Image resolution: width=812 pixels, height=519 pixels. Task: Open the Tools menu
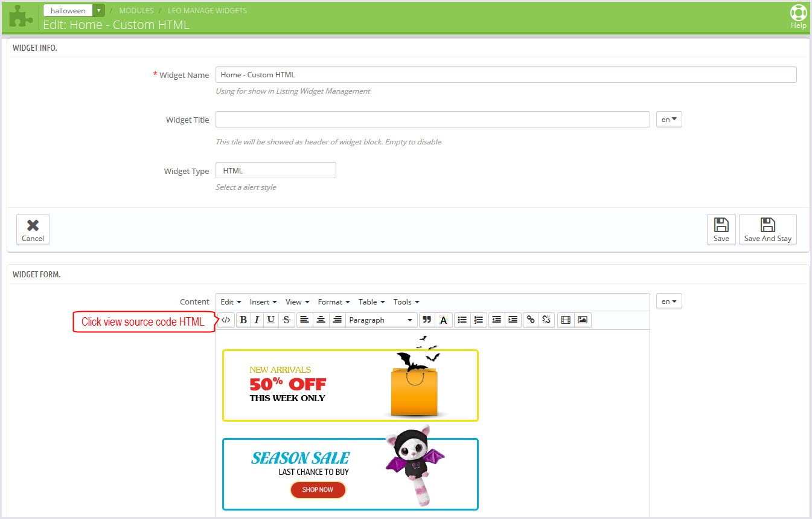point(406,302)
